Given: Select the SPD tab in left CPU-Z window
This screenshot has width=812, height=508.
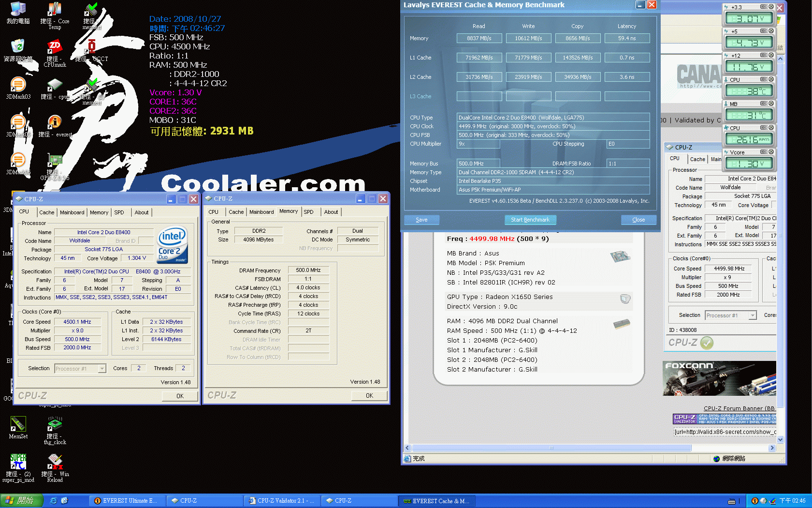Looking at the screenshot, I should tap(119, 212).
